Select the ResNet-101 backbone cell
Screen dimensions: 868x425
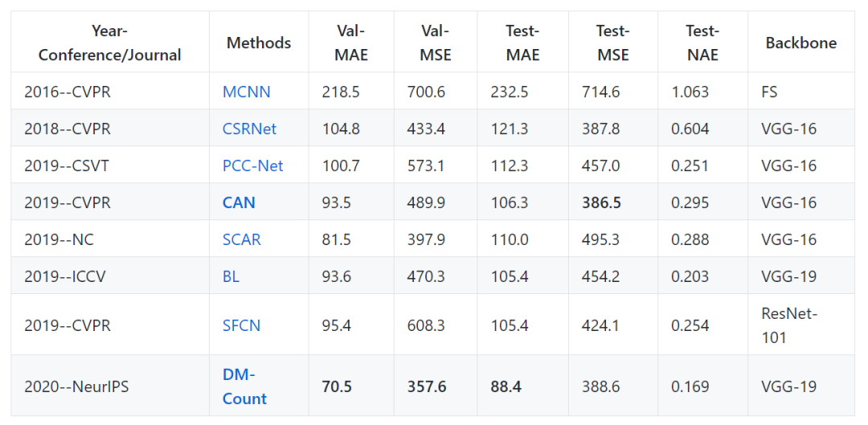[x=790, y=325]
